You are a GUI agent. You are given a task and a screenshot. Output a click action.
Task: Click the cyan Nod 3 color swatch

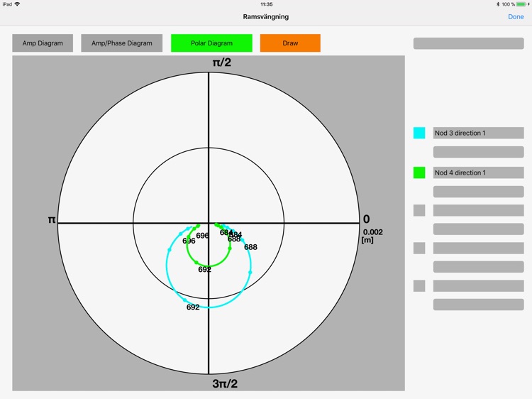coord(419,133)
